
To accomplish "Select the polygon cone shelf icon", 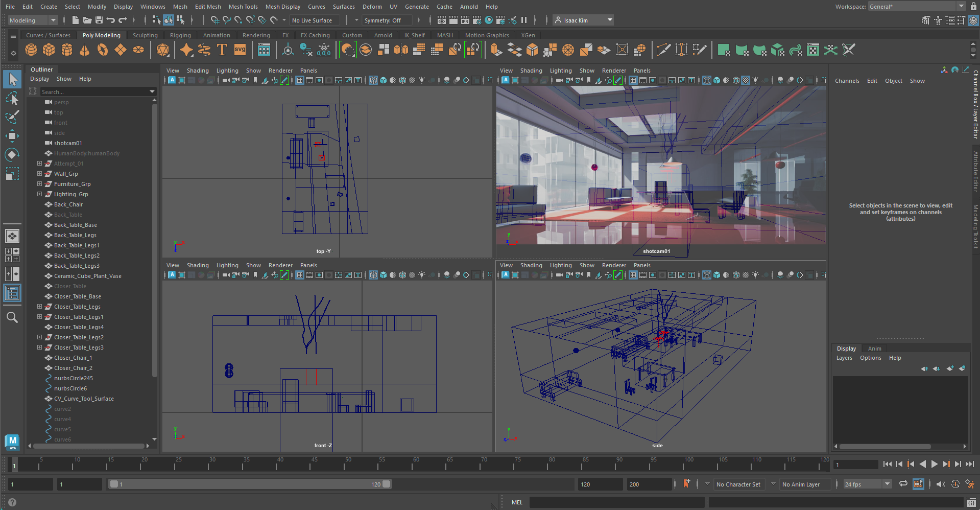I will click(85, 50).
